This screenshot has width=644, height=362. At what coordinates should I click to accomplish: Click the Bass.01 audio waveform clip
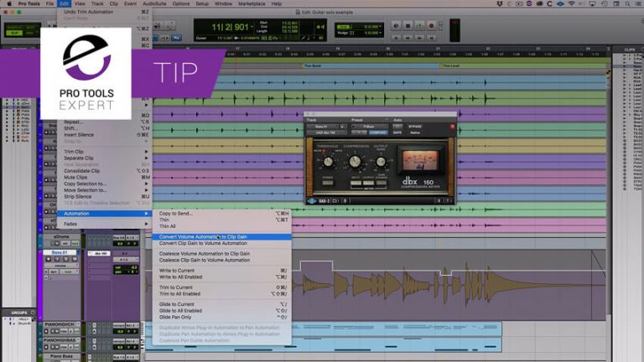click(x=449, y=285)
